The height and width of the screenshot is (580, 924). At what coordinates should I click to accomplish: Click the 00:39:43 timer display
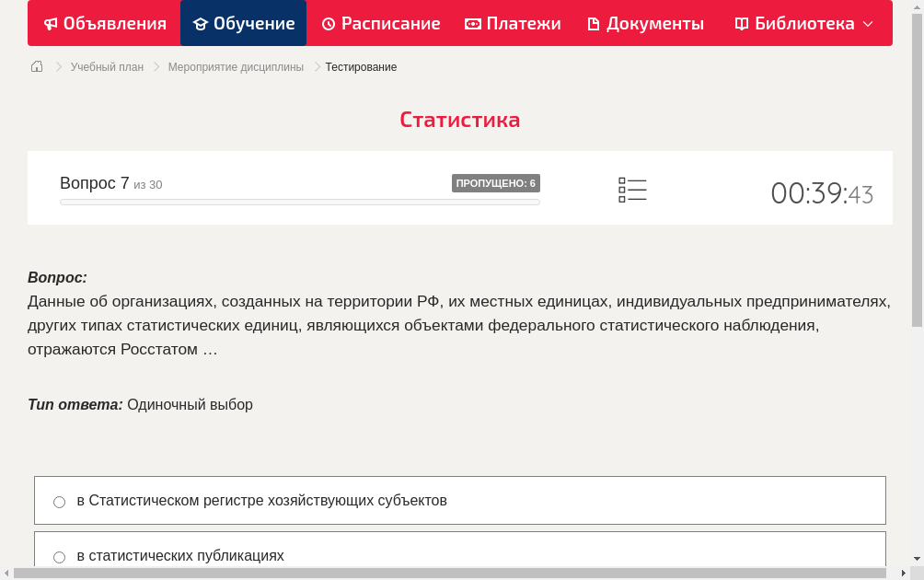tap(822, 193)
